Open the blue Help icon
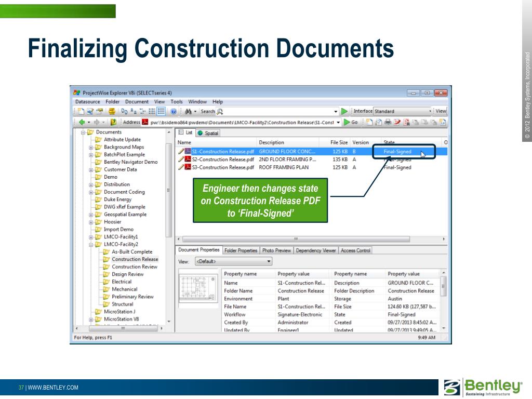 174,111
